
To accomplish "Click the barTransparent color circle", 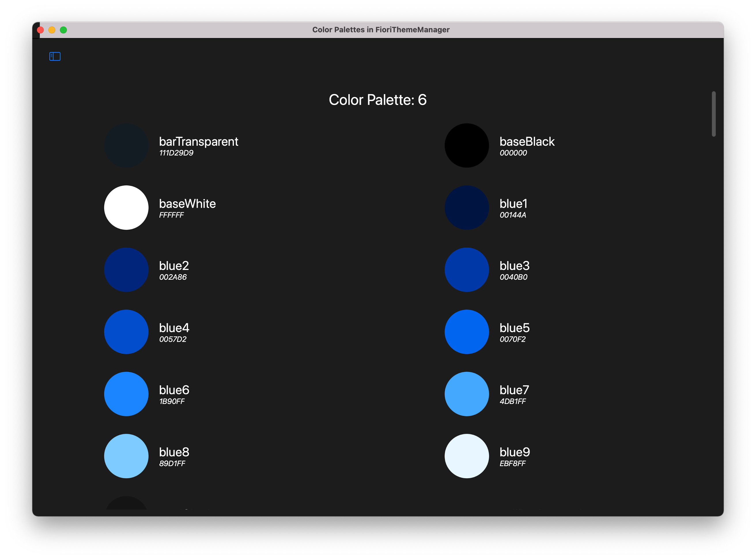I will click(126, 145).
